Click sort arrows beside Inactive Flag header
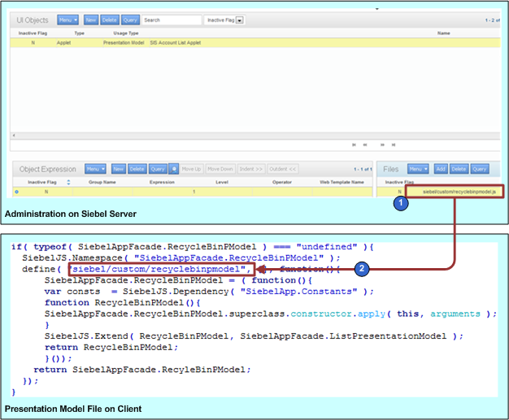The image size is (509, 420). (68, 182)
